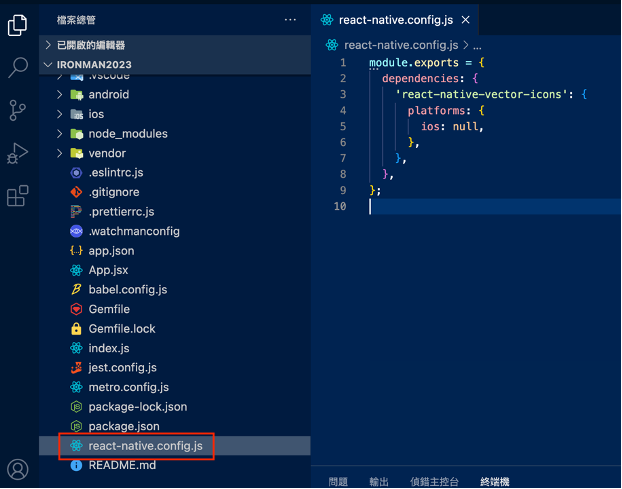Open the Gemfile.lock file
Image resolution: width=622 pixels, height=489 pixels.
(175, 328)
